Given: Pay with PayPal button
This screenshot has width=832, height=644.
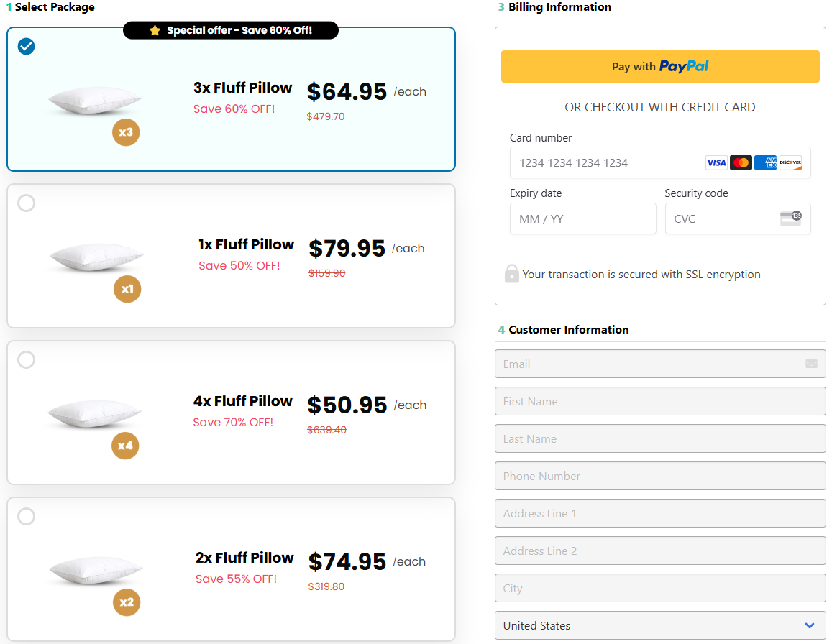Looking at the screenshot, I should (x=660, y=66).
